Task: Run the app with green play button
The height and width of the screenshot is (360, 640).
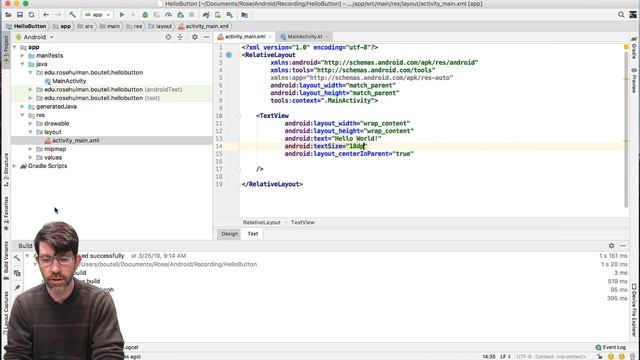Action: pyautogui.click(x=122, y=15)
